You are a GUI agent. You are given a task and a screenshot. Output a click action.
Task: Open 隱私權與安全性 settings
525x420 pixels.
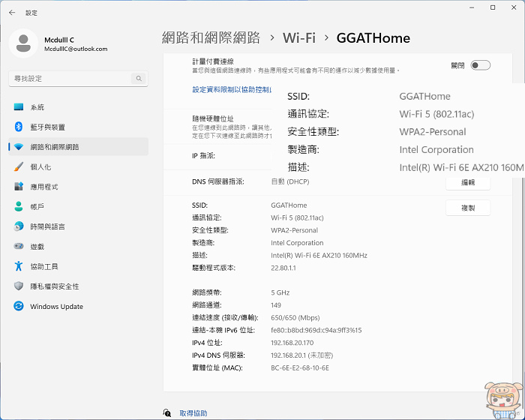(x=54, y=286)
